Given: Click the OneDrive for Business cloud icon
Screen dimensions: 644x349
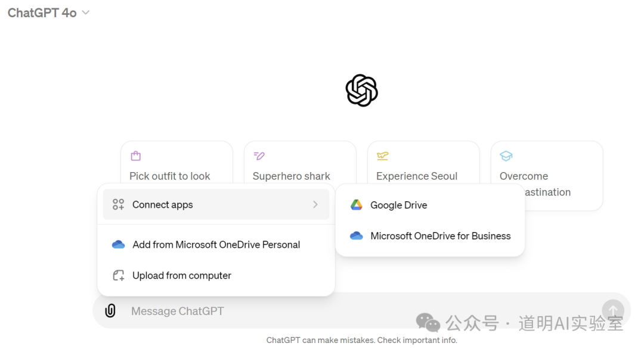Looking at the screenshot, I should point(357,236).
